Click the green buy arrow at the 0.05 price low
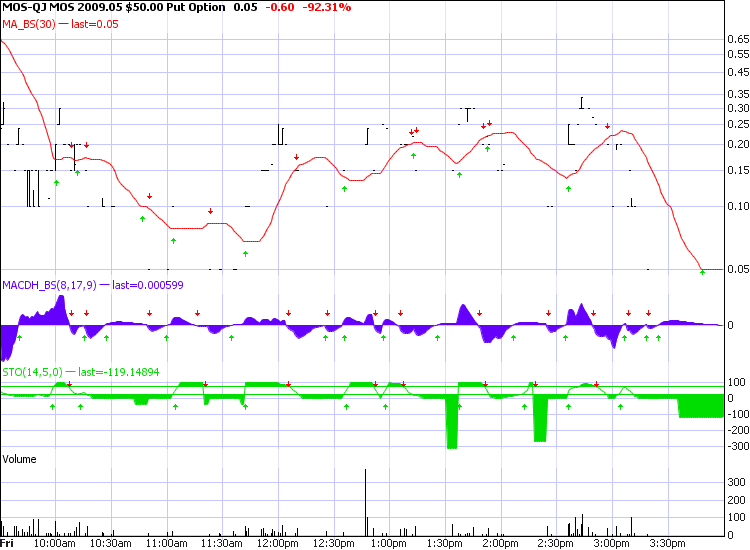 (x=702, y=272)
